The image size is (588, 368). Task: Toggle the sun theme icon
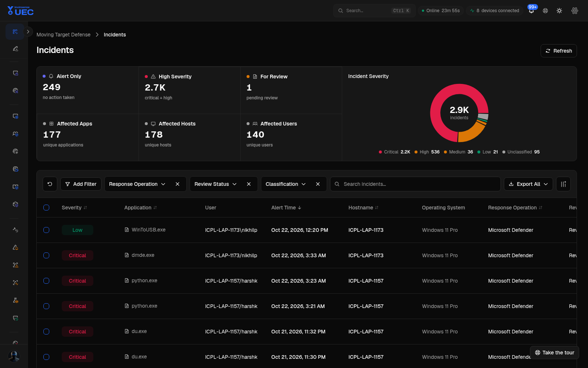point(559,11)
